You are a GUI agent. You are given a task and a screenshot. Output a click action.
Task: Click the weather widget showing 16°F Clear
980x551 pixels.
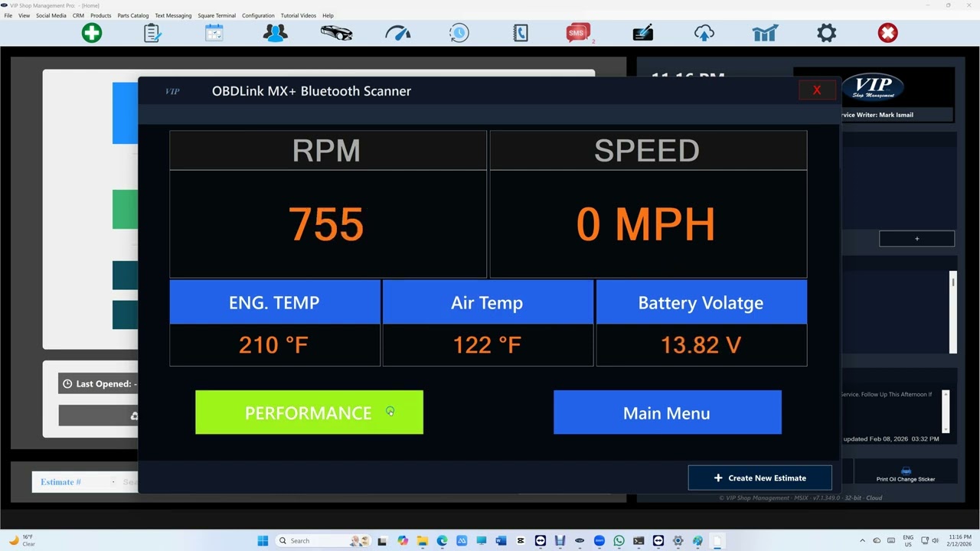(21, 540)
